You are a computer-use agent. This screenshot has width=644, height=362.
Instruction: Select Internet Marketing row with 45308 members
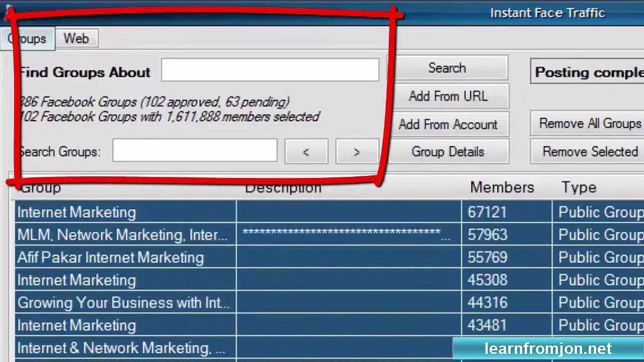[x=329, y=280]
